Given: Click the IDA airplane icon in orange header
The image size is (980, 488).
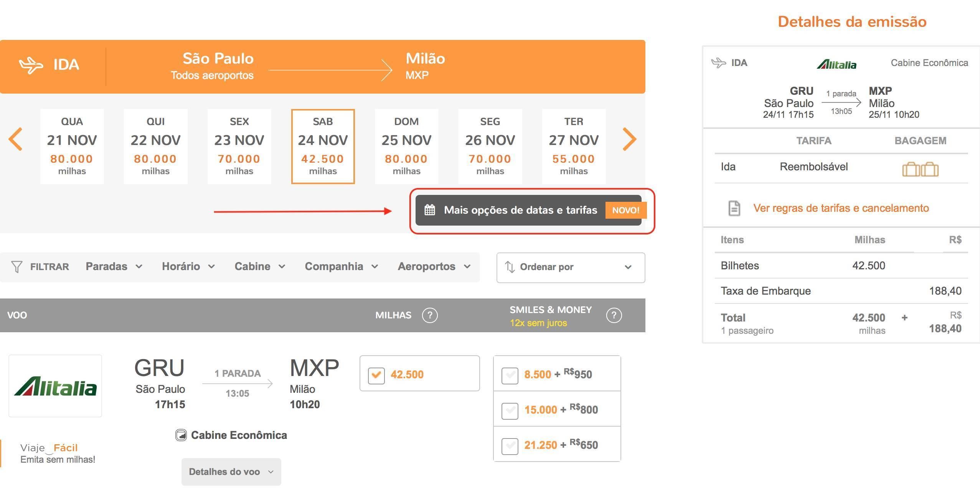Looking at the screenshot, I should point(31,65).
